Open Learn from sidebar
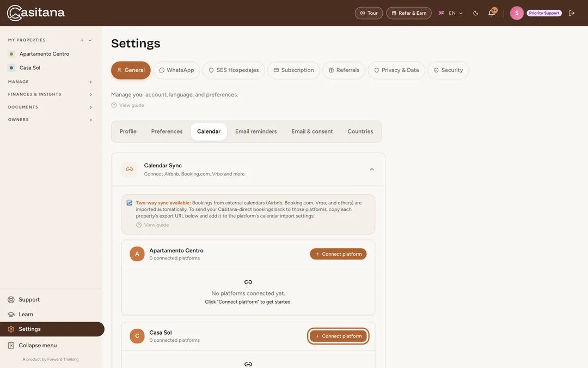The height and width of the screenshot is (368, 588). [x=26, y=315]
